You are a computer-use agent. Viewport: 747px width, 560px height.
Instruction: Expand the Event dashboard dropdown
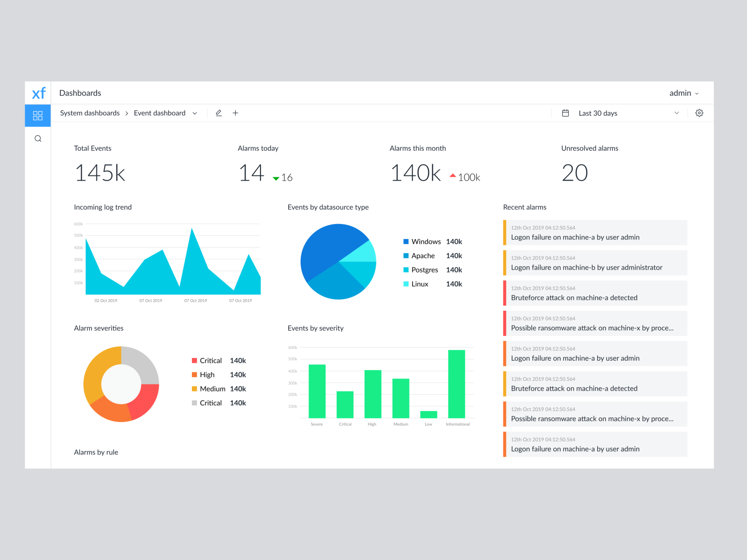click(195, 113)
